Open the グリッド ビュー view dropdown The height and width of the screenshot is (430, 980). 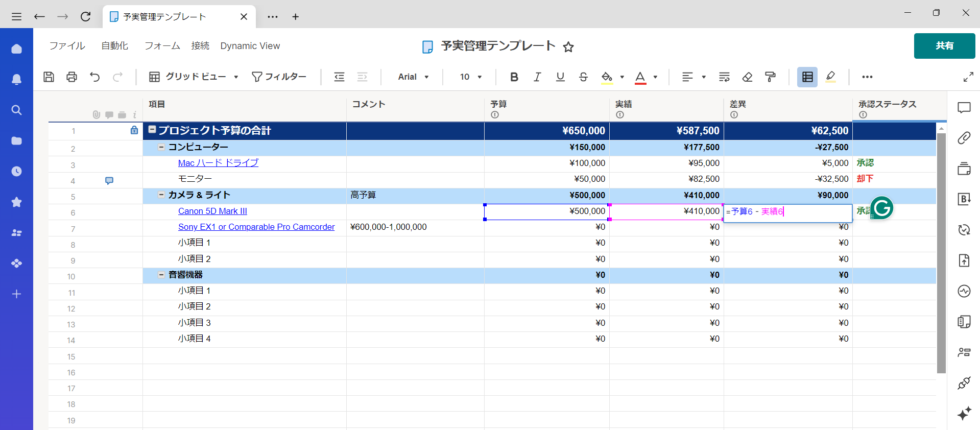pyautogui.click(x=194, y=77)
